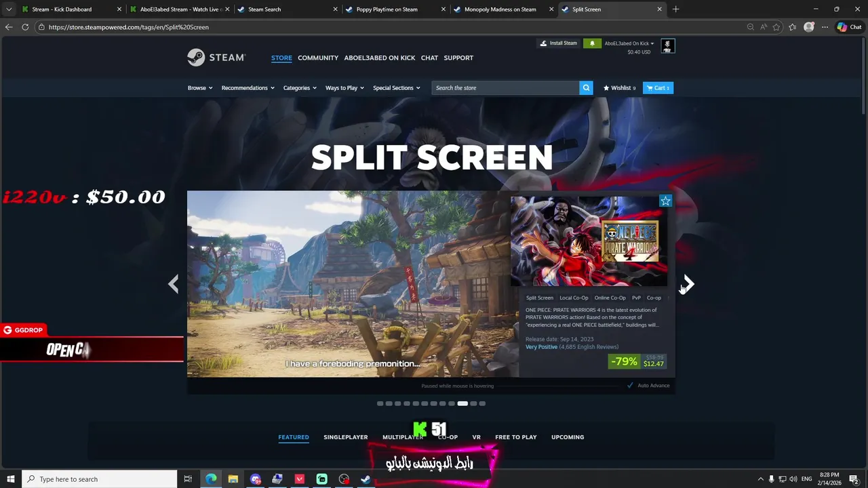The width and height of the screenshot is (868, 488).
Task: Open the Cart button
Action: pyautogui.click(x=658, y=88)
